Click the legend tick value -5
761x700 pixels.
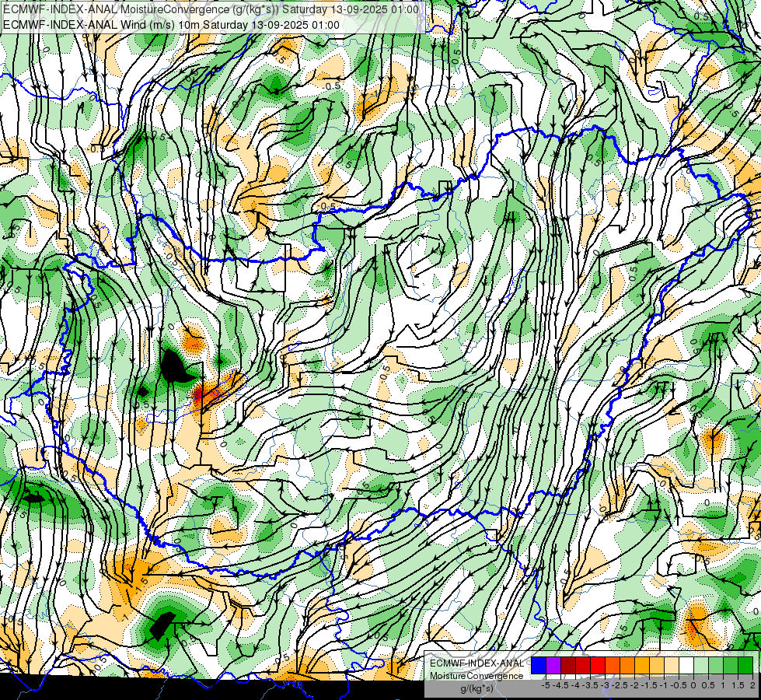coord(546,685)
